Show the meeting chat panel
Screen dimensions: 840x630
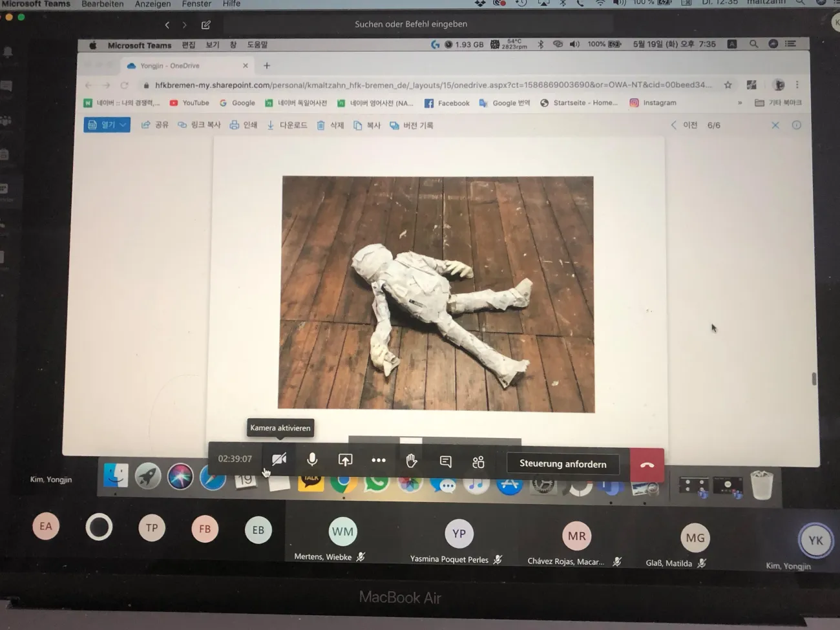pyautogui.click(x=445, y=461)
